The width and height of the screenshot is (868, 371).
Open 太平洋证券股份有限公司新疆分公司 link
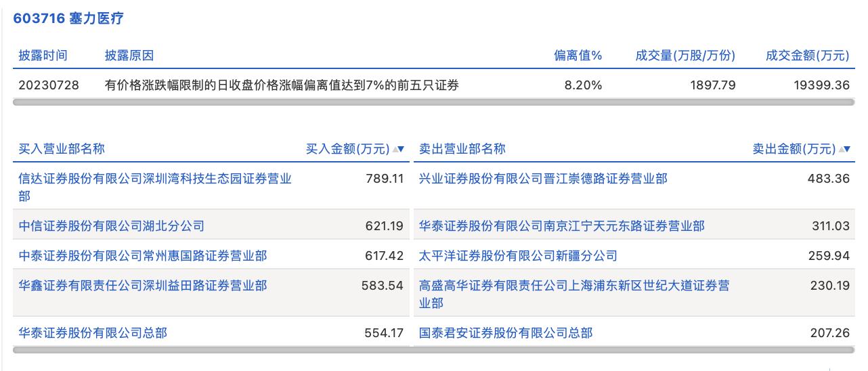click(518, 256)
